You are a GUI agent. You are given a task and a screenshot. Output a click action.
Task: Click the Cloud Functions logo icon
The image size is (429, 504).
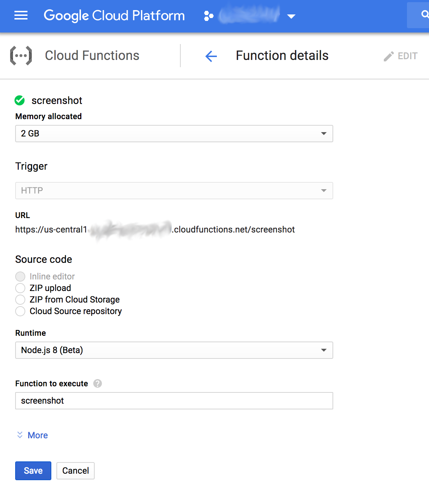(21, 56)
